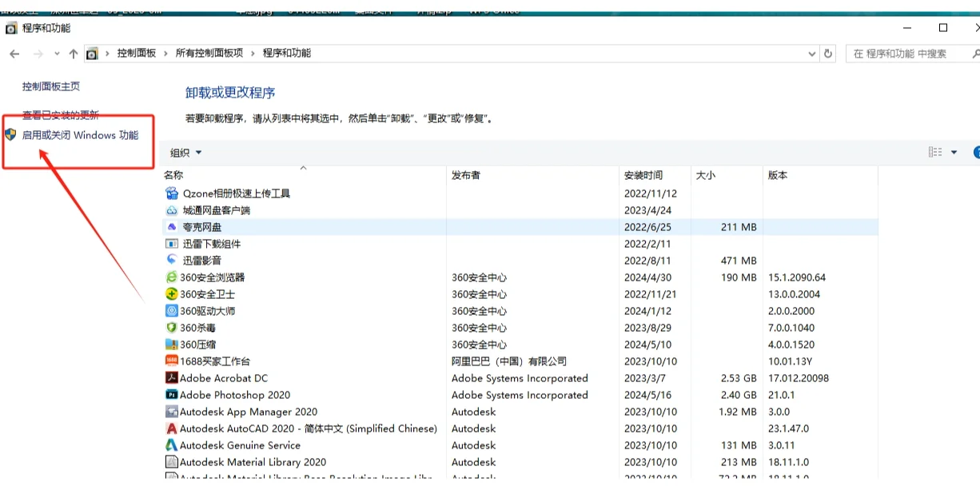Select the 360安全中心 publisher of 360杀毒

tap(480, 328)
